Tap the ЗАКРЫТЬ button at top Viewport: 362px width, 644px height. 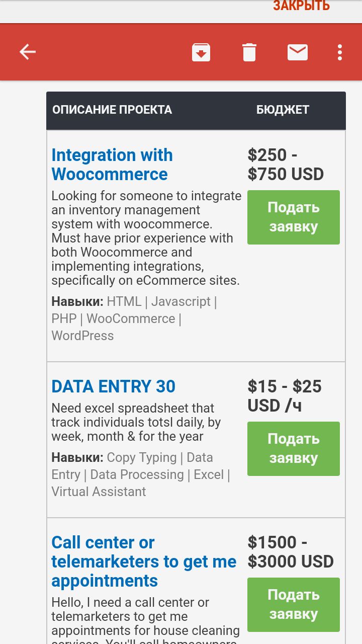[x=302, y=6]
